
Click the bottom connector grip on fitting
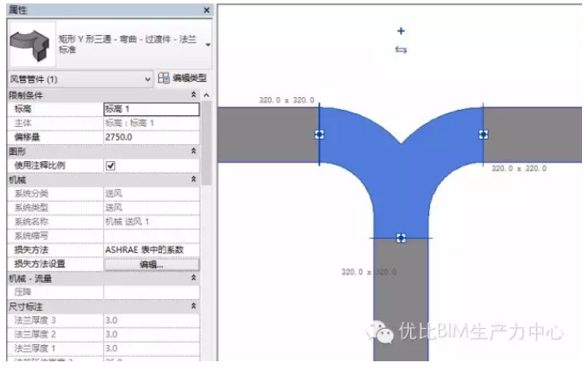pyautogui.click(x=400, y=237)
